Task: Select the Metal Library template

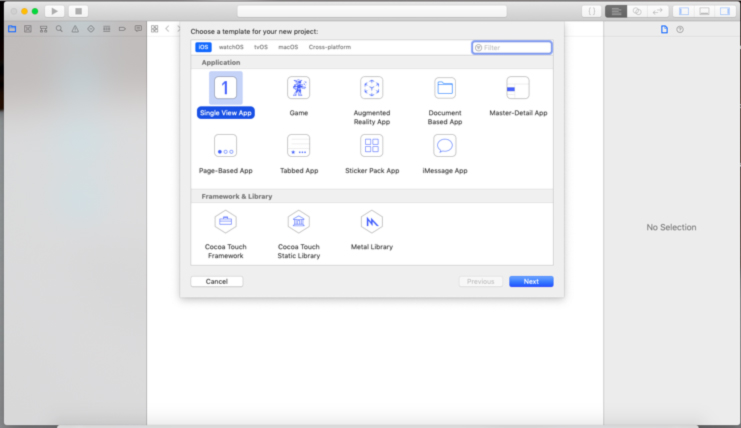Action: [x=372, y=222]
